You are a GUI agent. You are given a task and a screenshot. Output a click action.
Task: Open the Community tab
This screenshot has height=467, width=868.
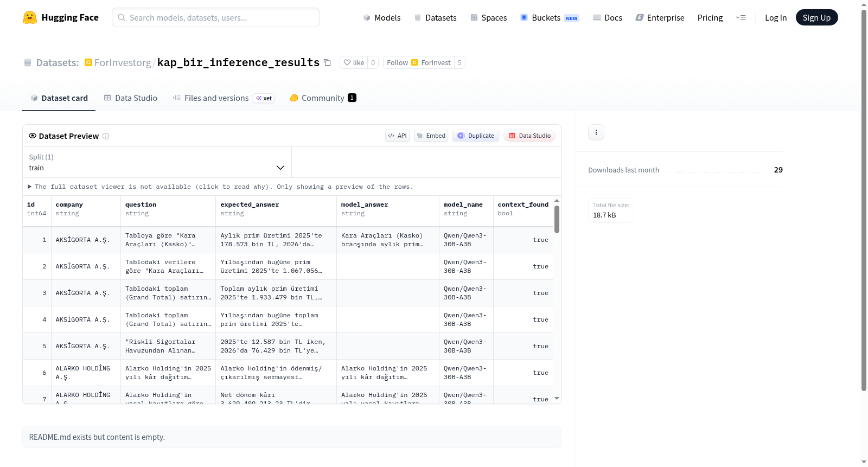(x=323, y=98)
